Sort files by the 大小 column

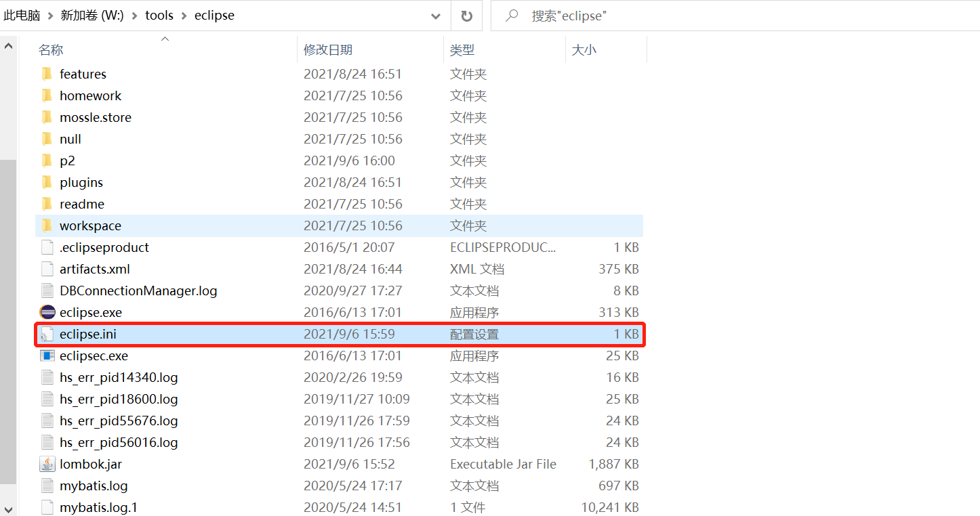point(585,49)
